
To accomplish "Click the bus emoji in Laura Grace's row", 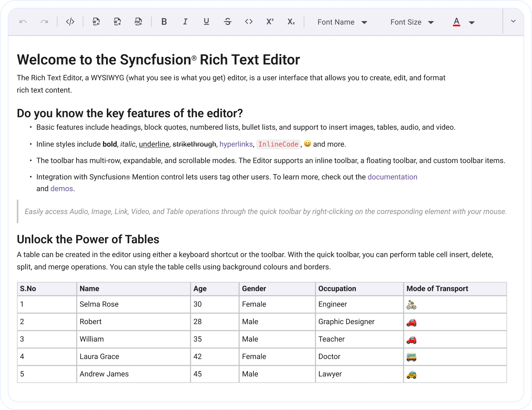I will point(411,357).
